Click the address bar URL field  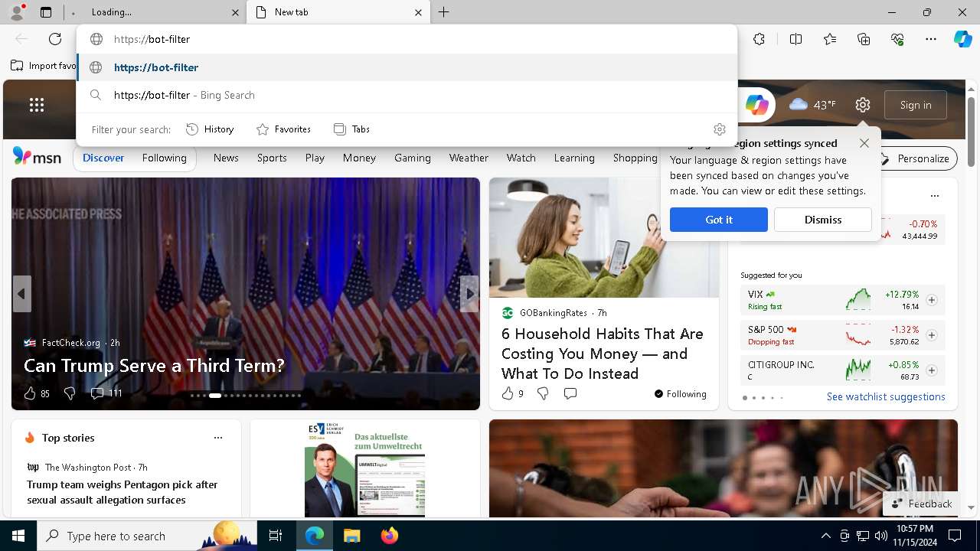407,39
